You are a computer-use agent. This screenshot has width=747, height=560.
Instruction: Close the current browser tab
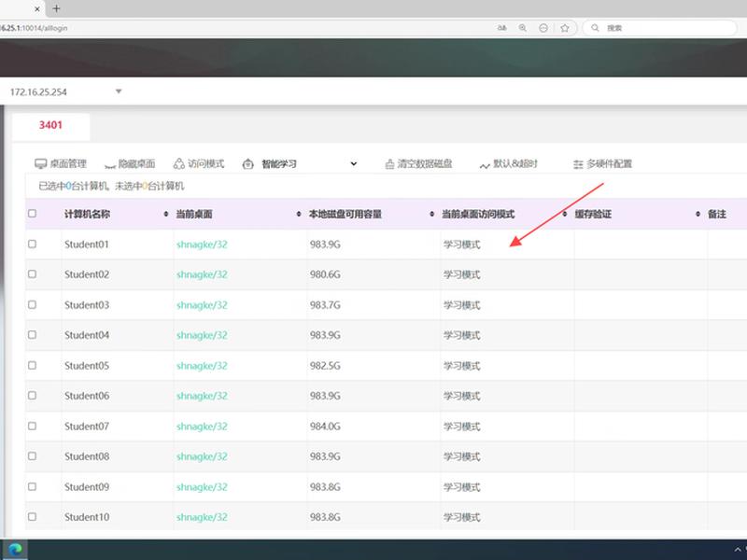click(37, 8)
